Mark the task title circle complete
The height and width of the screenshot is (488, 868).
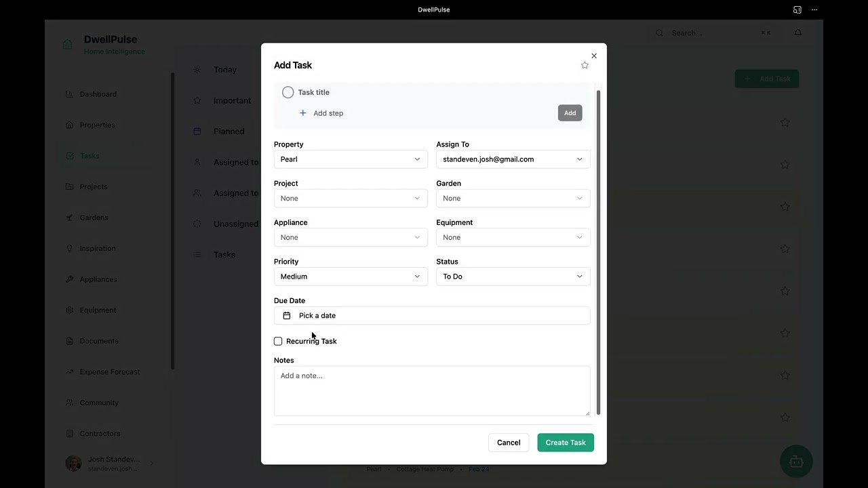(x=288, y=92)
